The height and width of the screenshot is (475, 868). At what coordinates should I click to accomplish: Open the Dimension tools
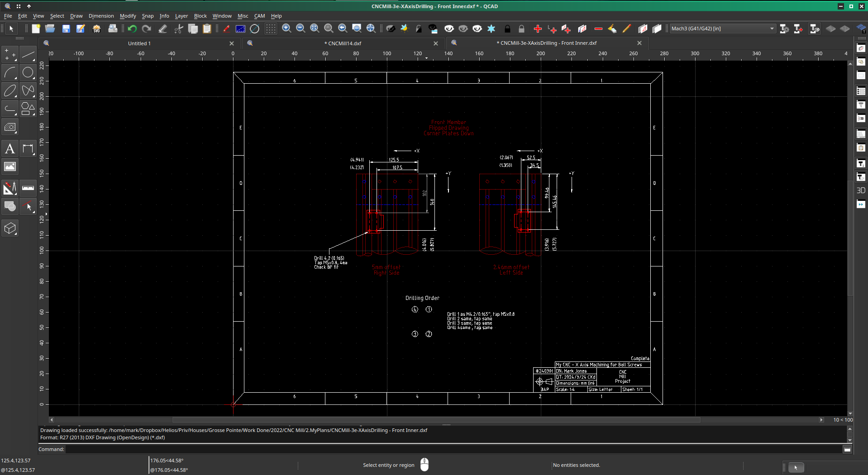click(x=28, y=148)
